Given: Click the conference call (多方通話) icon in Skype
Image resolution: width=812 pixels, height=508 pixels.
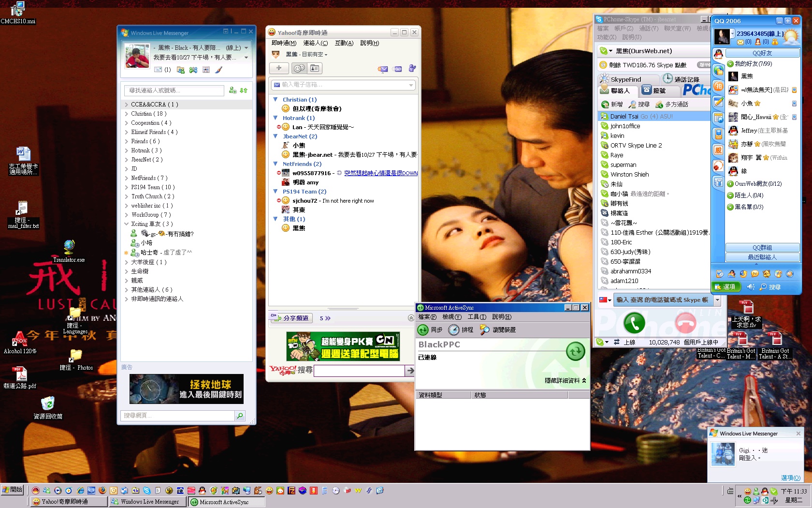Looking at the screenshot, I should pyautogui.click(x=659, y=105).
